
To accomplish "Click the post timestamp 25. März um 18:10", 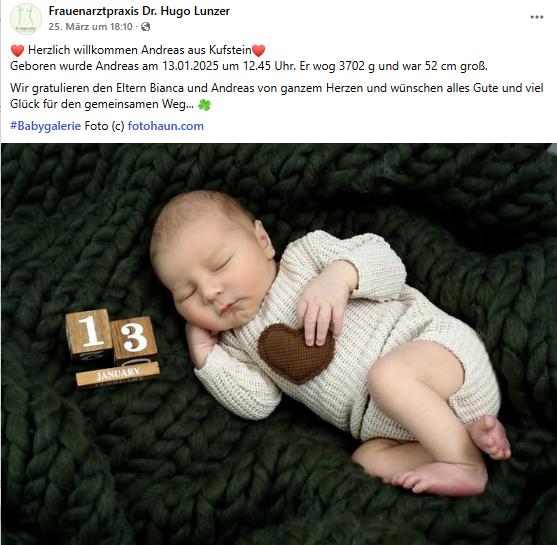I will [90, 27].
